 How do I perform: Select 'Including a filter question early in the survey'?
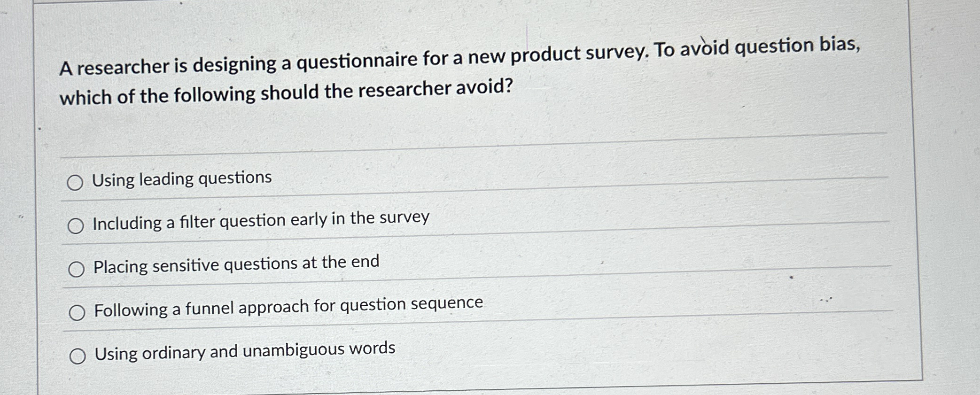pyautogui.click(x=77, y=225)
